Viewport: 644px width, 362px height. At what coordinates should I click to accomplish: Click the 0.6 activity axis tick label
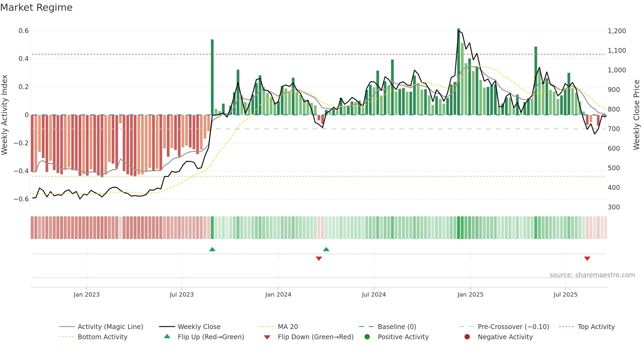[24, 31]
